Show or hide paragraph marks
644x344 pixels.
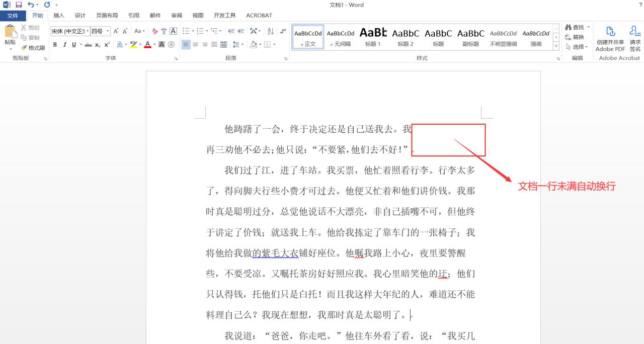(x=282, y=31)
